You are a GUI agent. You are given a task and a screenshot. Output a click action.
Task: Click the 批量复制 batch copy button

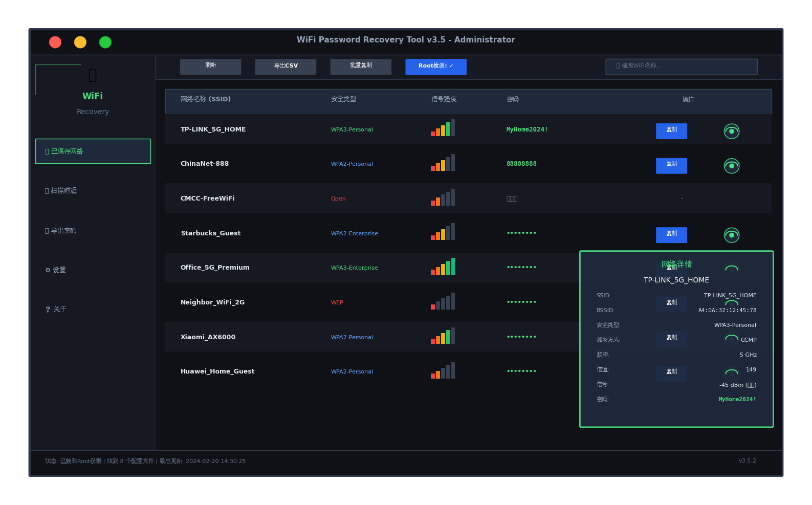coord(361,67)
